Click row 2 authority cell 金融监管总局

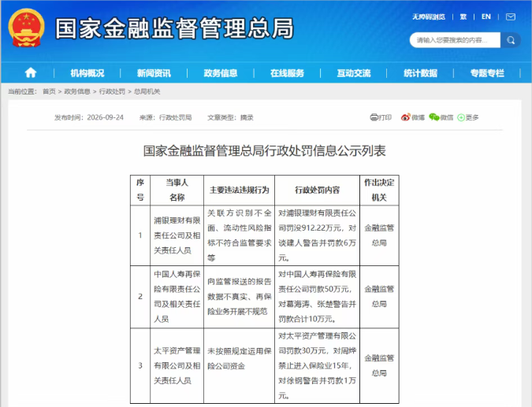[x=379, y=297]
